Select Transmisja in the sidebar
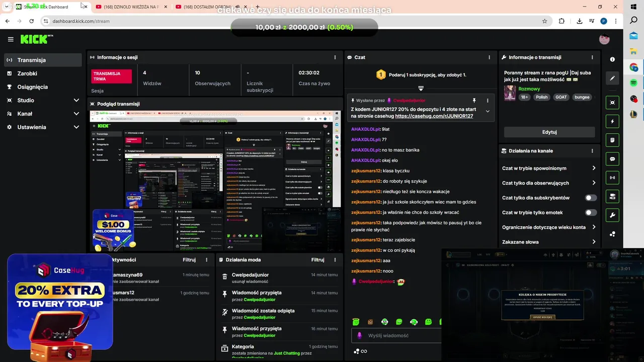The image size is (644, 362). 43,60
